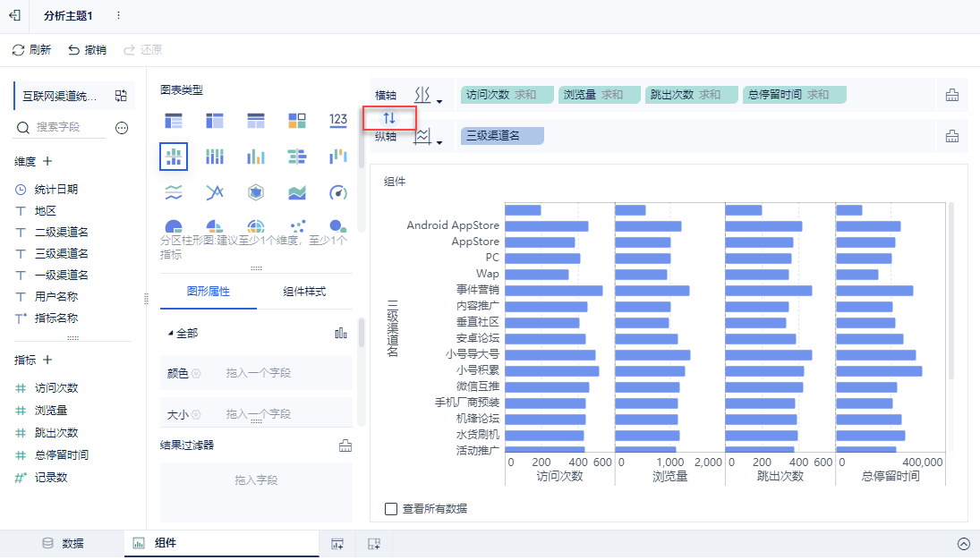This screenshot has width=980, height=560.
Task: Select the highlighted partitioned column chart icon
Action: 174,157
